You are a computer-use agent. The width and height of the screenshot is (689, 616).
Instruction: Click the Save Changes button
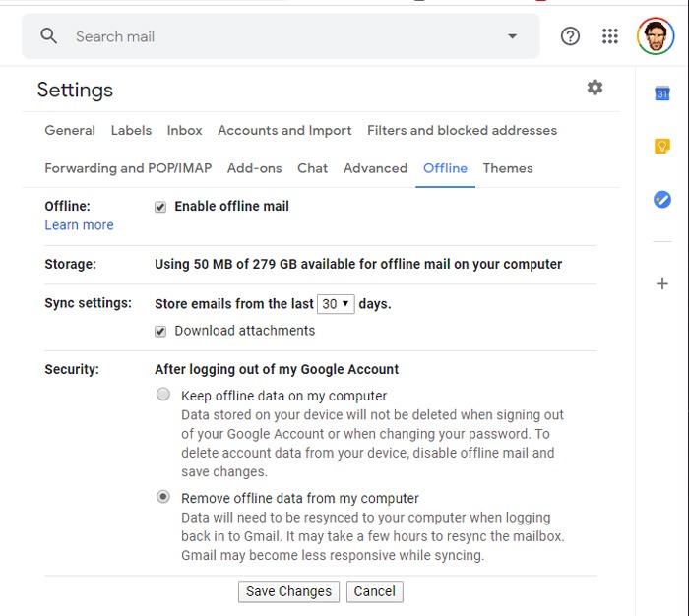coord(288,591)
